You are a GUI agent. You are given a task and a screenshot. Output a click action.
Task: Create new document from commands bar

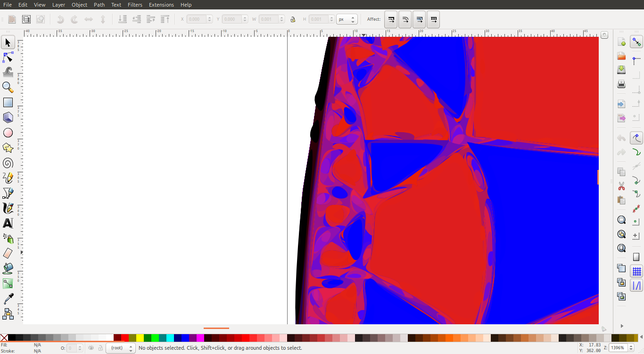point(621,42)
